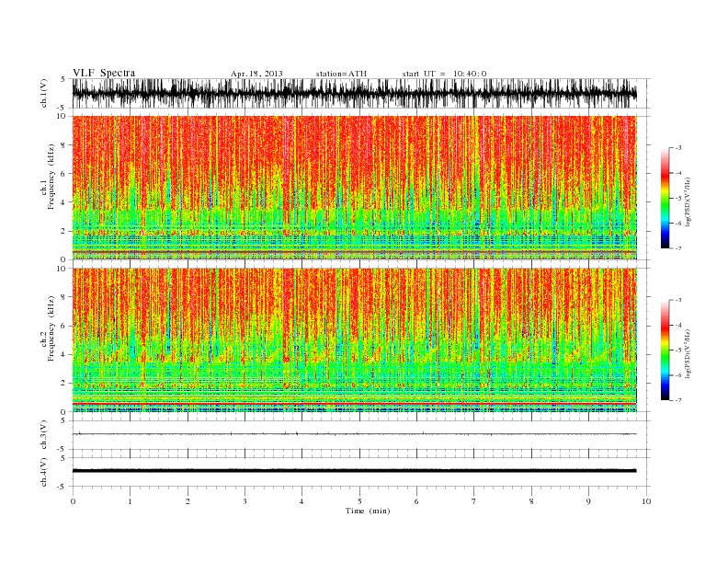Click ch.1 color bar's log(PSD) unit label
The height and width of the screenshot is (563, 728).
688,202
